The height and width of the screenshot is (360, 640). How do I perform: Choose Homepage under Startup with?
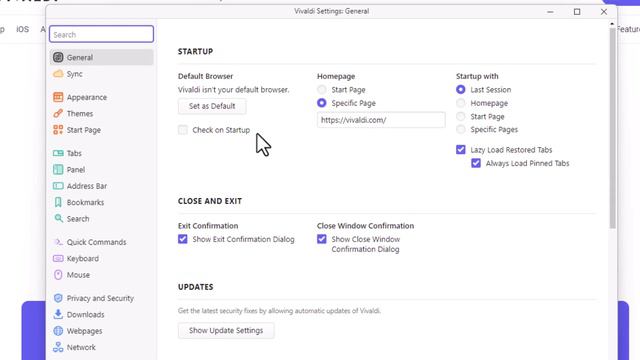tap(461, 103)
